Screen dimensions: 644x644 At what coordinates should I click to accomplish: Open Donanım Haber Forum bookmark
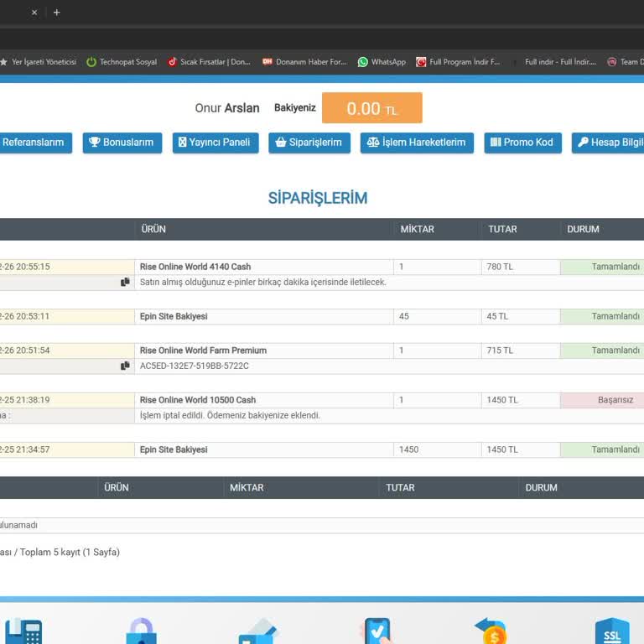pos(304,62)
